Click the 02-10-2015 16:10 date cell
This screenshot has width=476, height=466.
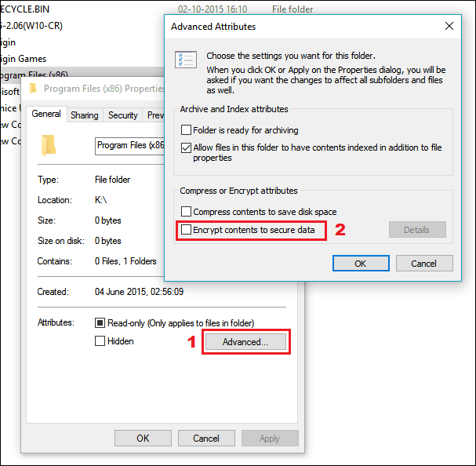click(x=213, y=9)
